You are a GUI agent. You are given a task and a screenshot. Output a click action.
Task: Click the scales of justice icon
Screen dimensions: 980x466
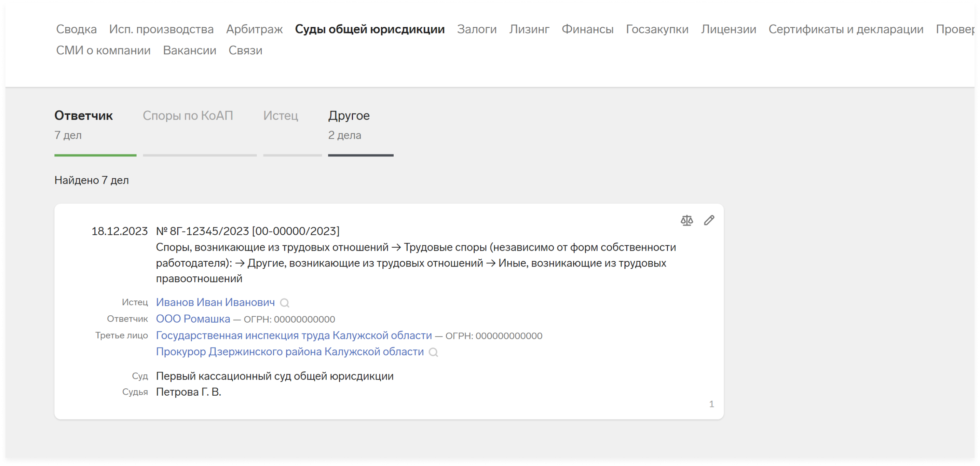pos(687,220)
